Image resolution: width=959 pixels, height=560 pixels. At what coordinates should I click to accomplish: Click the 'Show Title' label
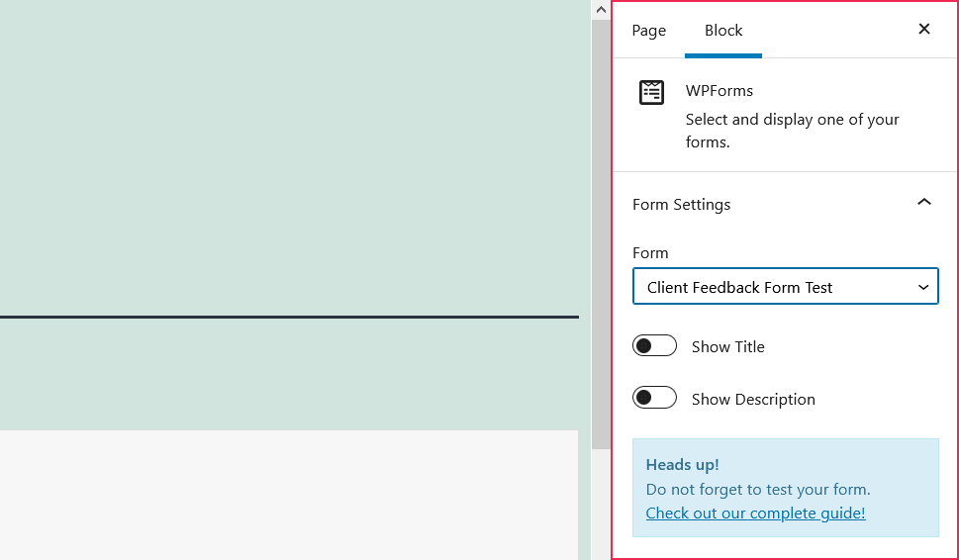[x=727, y=346]
